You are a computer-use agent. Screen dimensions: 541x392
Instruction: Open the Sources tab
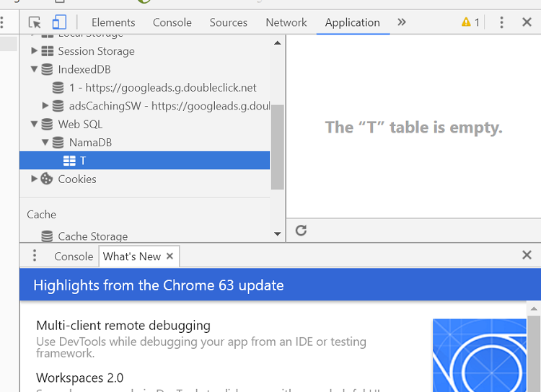229,22
